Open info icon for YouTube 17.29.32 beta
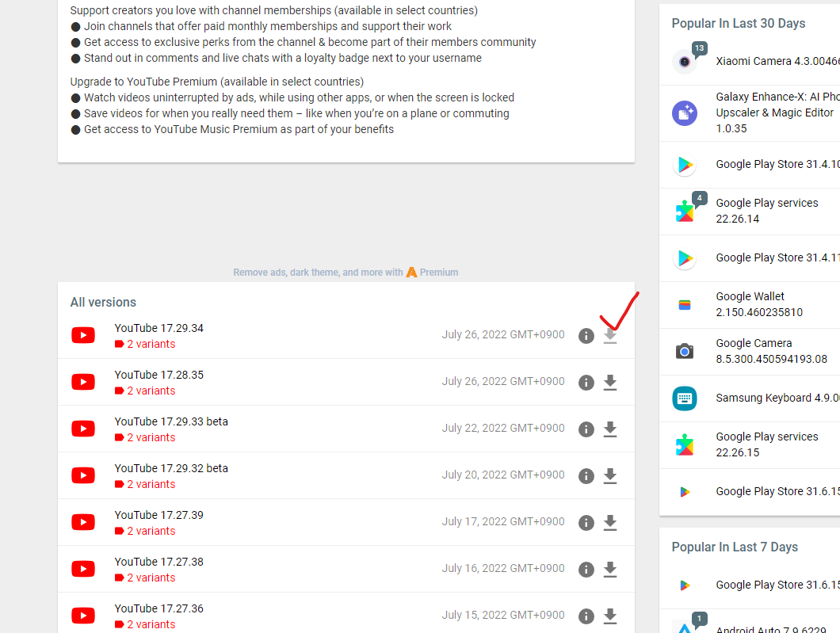 (586, 475)
